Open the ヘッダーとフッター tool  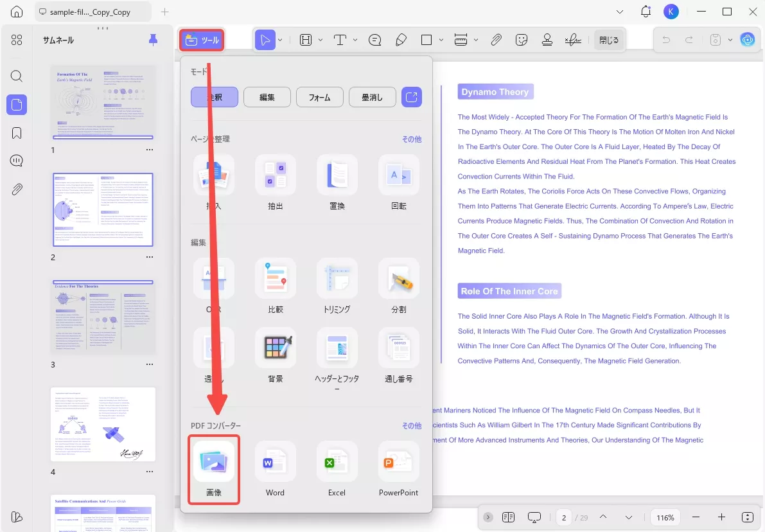click(337, 360)
